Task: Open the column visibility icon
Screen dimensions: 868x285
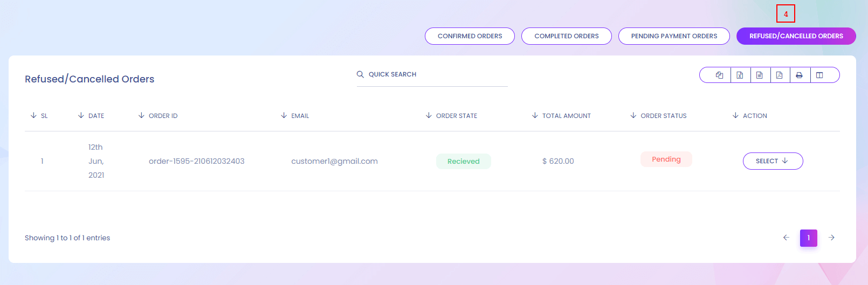Action: point(819,75)
